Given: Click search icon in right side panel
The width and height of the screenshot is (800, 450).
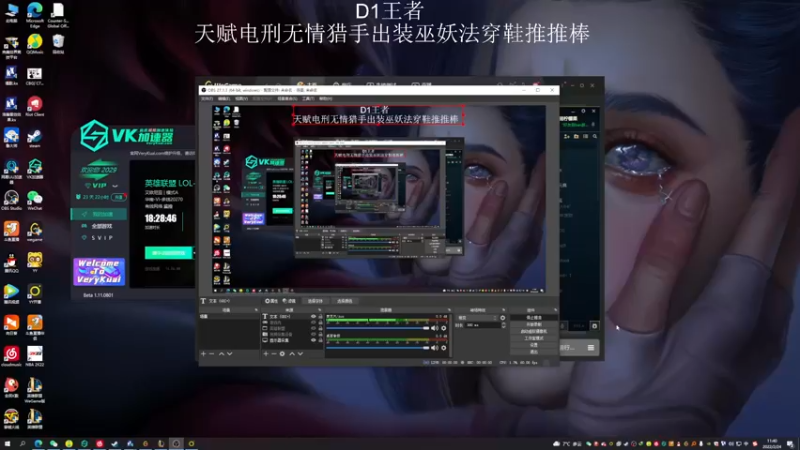Looking at the screenshot, I should (594, 136).
